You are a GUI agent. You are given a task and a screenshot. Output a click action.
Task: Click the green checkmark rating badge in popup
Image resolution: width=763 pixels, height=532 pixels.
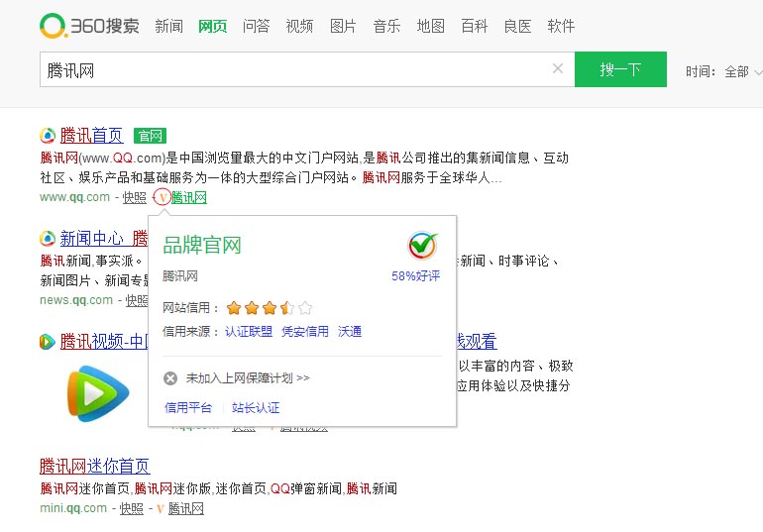point(422,245)
